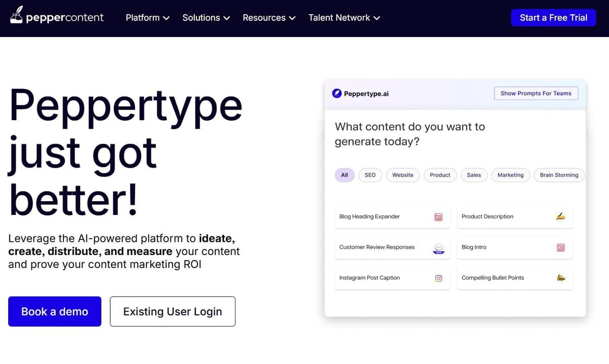Select the Sales category filter
Viewport: 609px width, 364px height.
pyautogui.click(x=474, y=175)
